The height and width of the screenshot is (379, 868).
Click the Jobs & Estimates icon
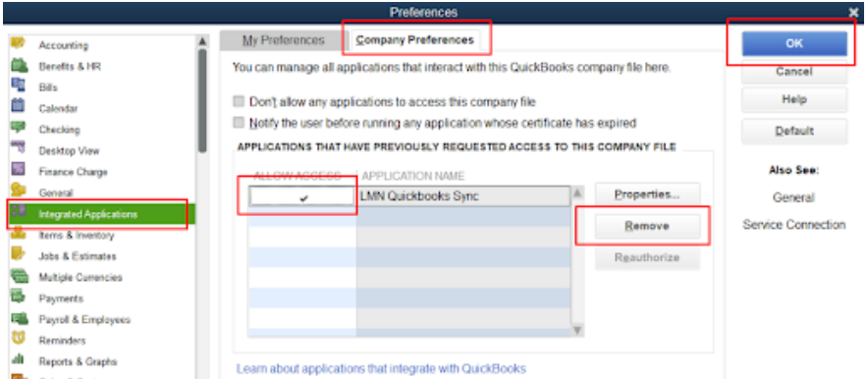point(19,254)
